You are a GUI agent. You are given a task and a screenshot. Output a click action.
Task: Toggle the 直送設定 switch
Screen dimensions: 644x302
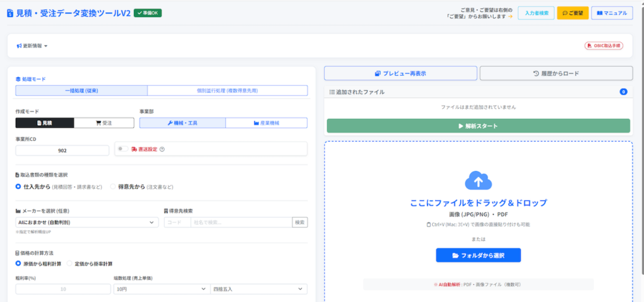point(123,149)
